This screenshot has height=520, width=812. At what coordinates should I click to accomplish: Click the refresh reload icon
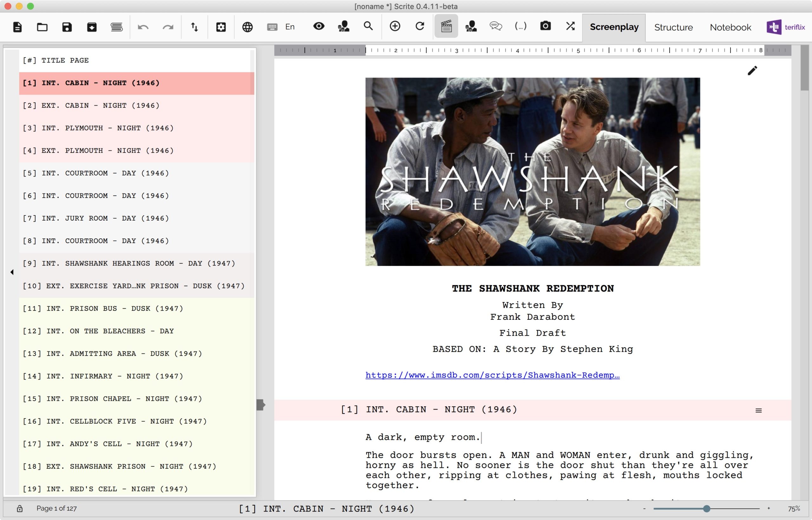(420, 26)
